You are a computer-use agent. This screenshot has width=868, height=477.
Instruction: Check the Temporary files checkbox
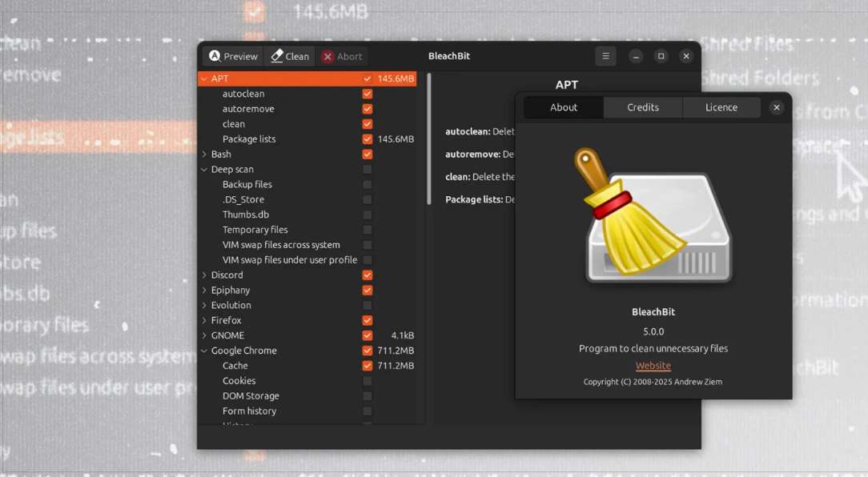pyautogui.click(x=368, y=230)
